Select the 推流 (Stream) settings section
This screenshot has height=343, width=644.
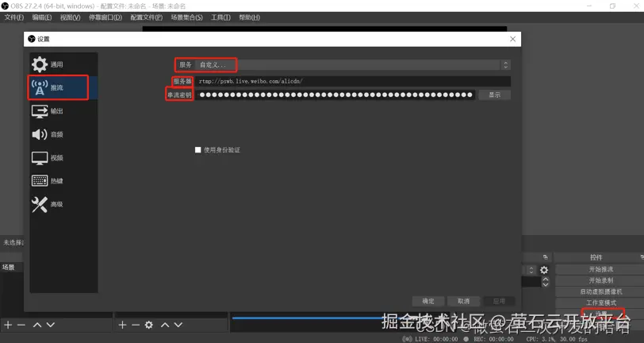pos(63,87)
